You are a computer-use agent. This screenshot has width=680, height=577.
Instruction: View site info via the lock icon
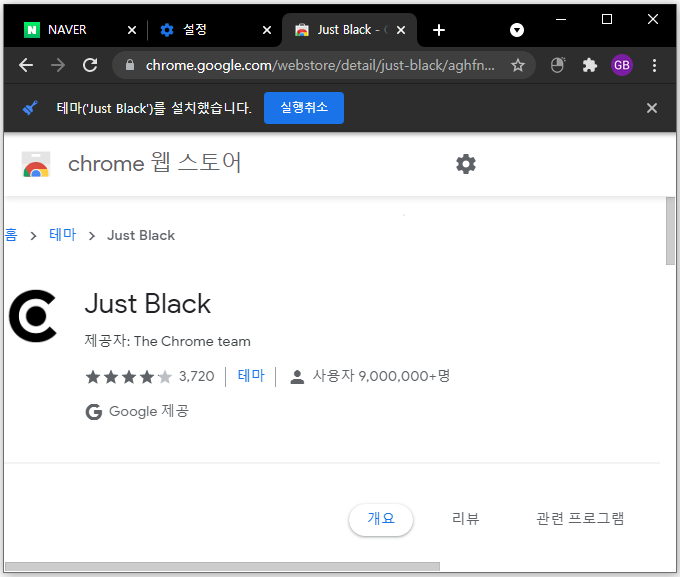(130, 66)
